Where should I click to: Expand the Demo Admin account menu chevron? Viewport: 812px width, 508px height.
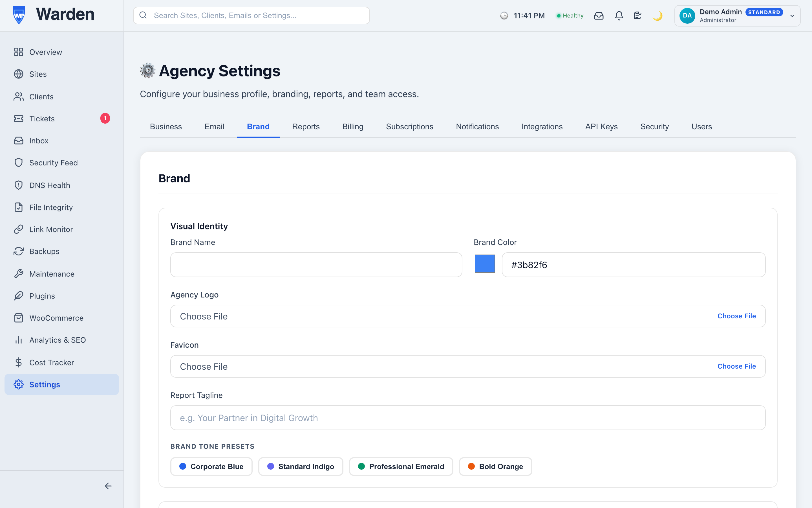click(792, 16)
